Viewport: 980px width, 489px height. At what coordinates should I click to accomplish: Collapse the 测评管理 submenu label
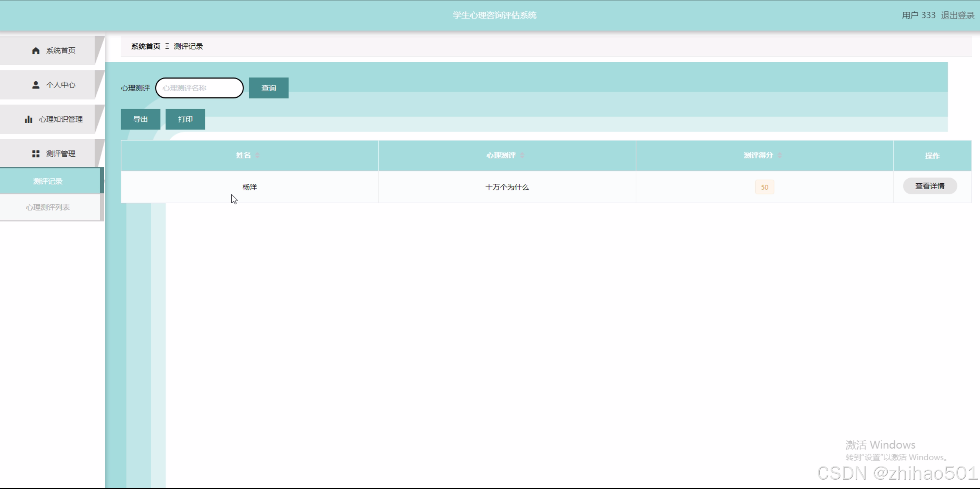pyautogui.click(x=61, y=154)
